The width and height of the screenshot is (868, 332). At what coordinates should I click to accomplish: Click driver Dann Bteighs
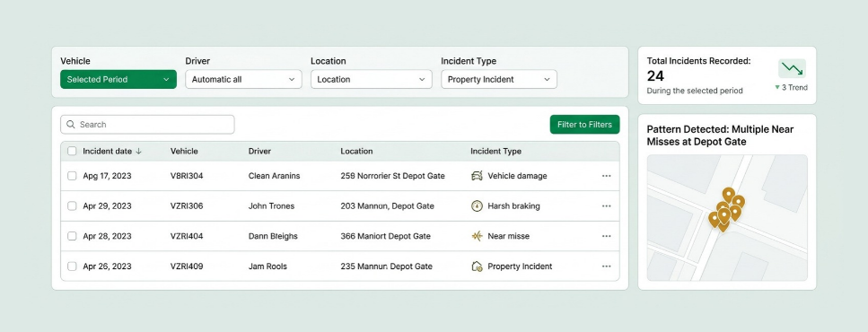point(273,236)
